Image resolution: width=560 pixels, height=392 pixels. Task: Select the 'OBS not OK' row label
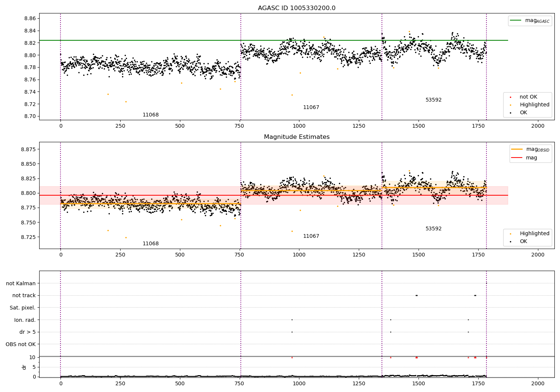[21, 345]
